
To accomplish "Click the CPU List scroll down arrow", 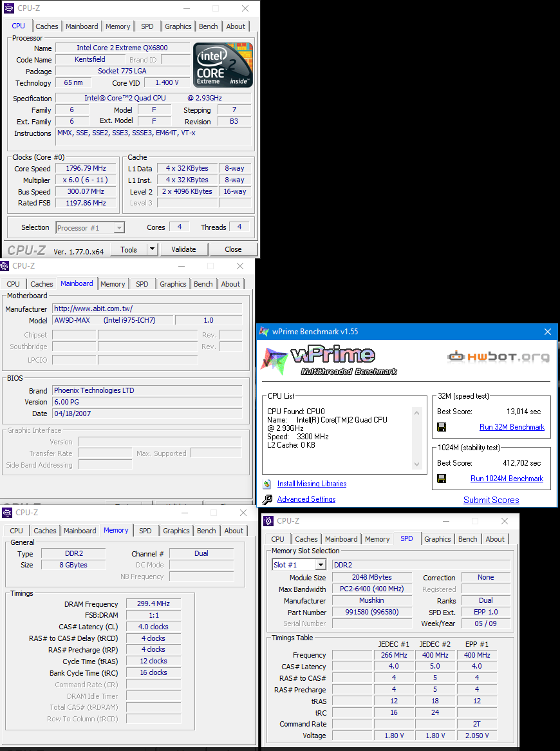I will pyautogui.click(x=416, y=464).
